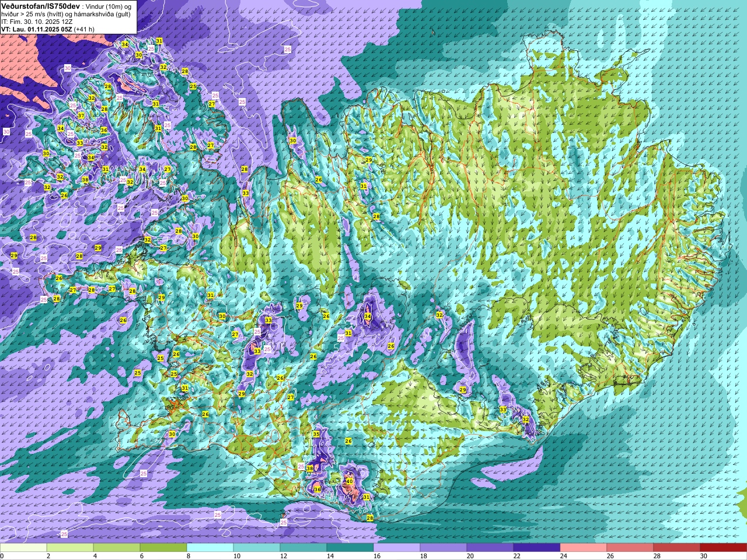Click the 'Veðurstofan/IS750dev' title text
This screenshot has height=560, width=747.
(40, 5)
